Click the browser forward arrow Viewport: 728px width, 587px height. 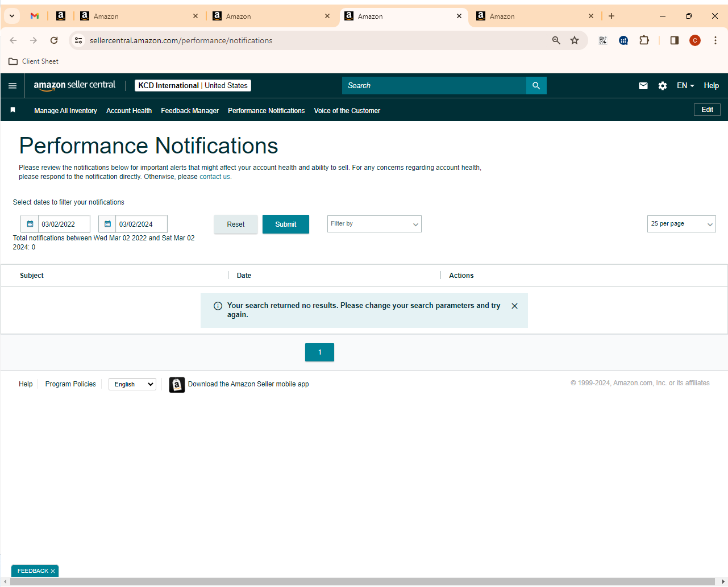(34, 40)
